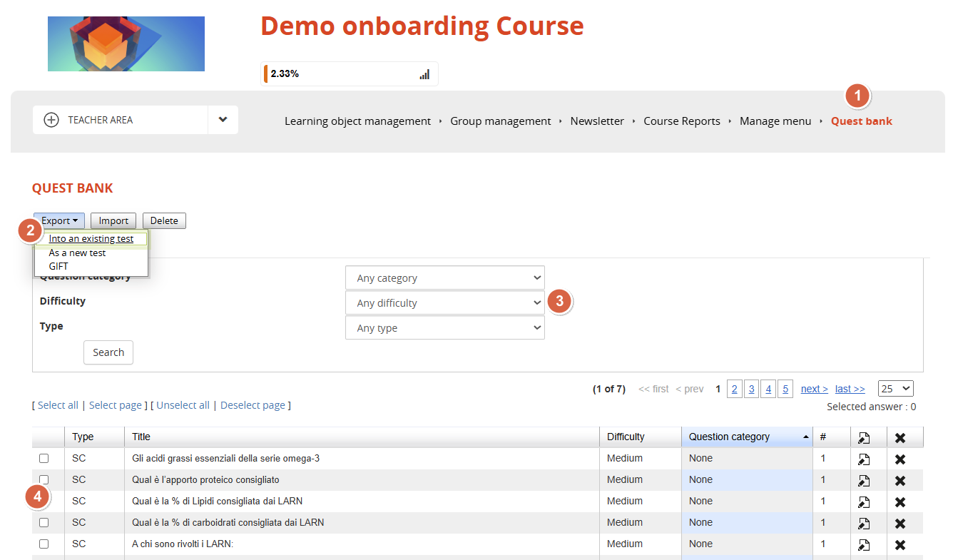
Task: Click edit icon for 'apporto proteico' question
Action: [863, 480]
